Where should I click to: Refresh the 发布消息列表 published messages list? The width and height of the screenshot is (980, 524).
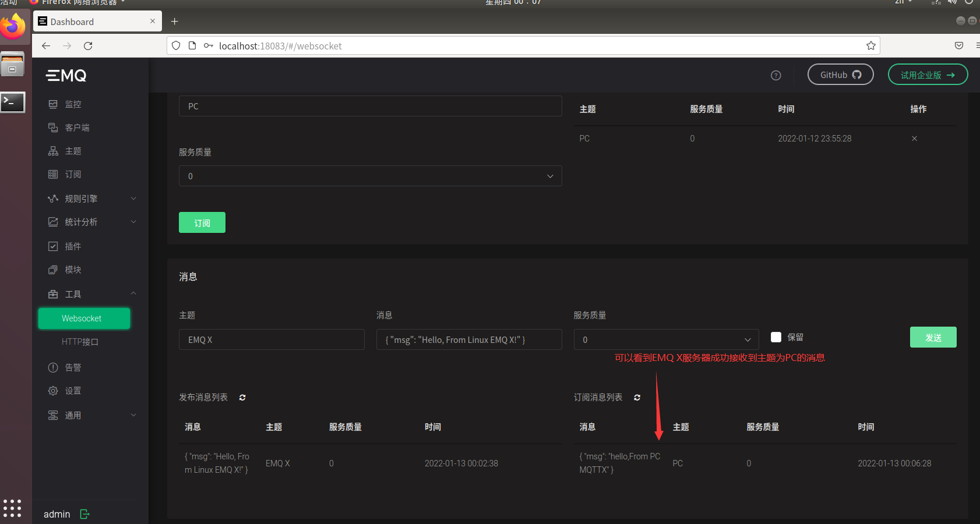tap(242, 397)
